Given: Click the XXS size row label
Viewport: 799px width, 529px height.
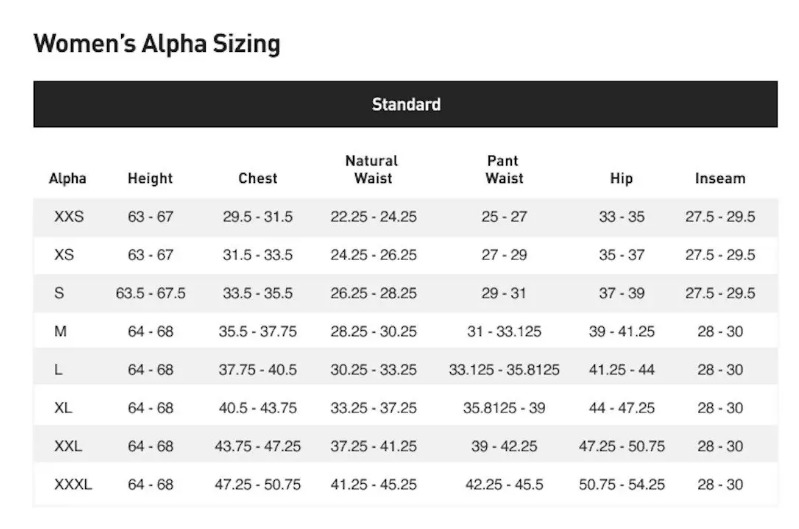Looking at the screenshot, I should pyautogui.click(x=69, y=217).
